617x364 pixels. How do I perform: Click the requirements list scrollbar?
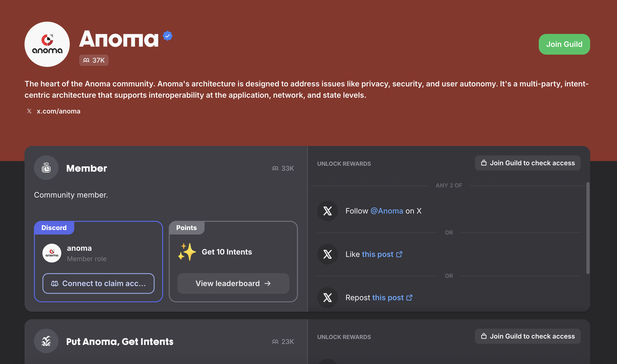588,228
